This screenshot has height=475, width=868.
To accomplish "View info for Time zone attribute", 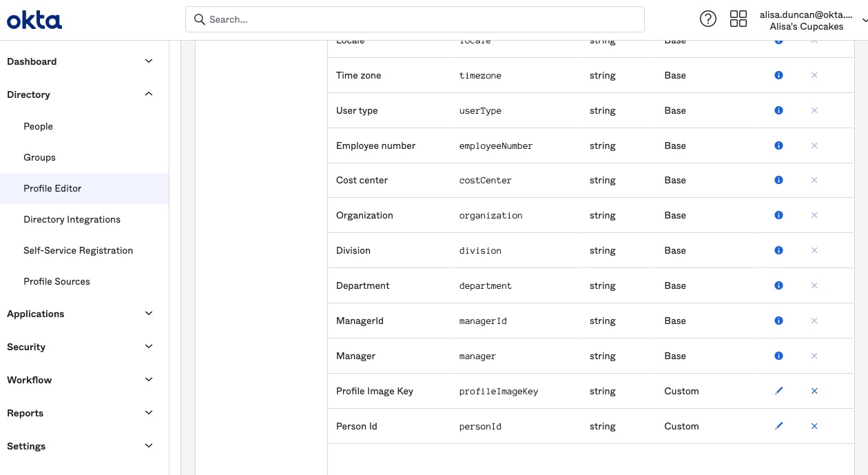I will 778,76.
